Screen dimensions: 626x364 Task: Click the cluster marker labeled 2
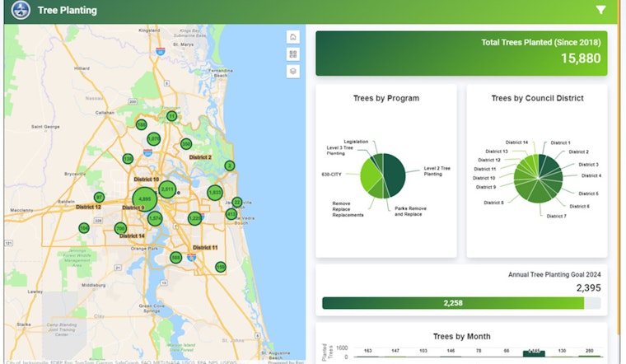230,166
